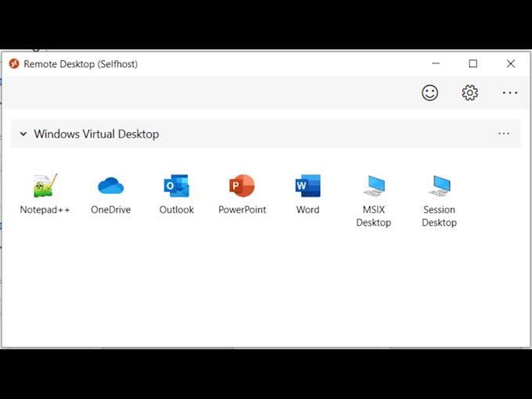The height and width of the screenshot is (399, 532).
Task: Minimize the Remote Desktop window
Action: click(436, 63)
